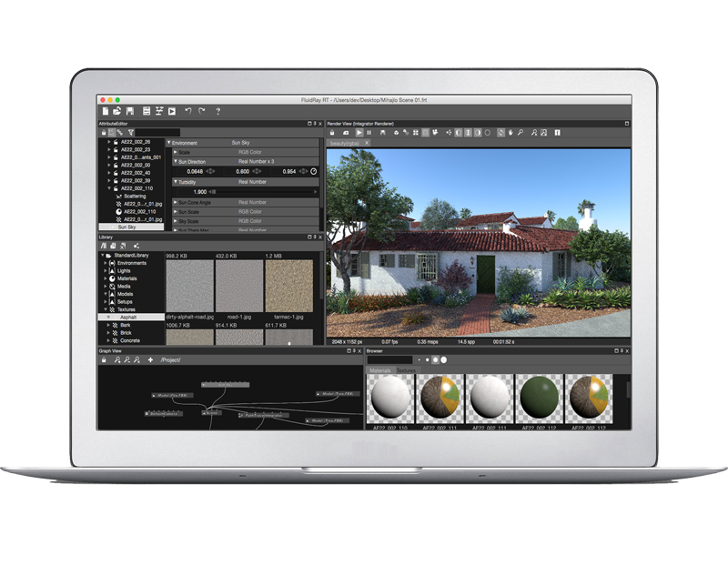This screenshot has width=728, height=565.
Task: Click the Browser search field
Action: (x=390, y=359)
